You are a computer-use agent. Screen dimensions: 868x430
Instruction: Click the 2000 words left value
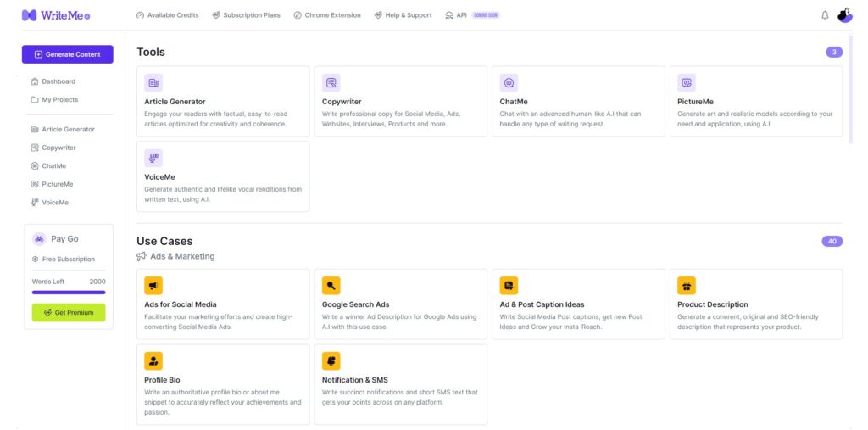(x=97, y=282)
